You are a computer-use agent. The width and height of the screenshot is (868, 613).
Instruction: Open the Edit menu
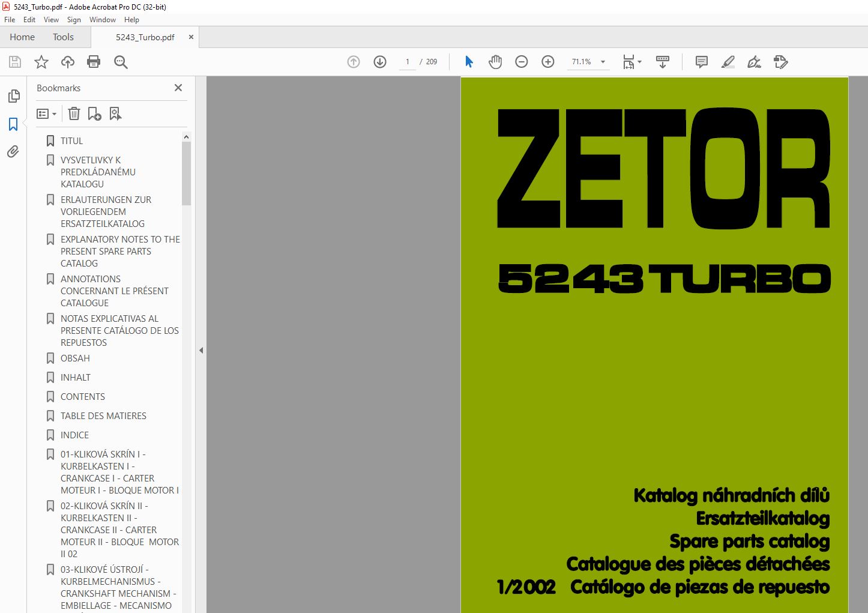click(29, 20)
